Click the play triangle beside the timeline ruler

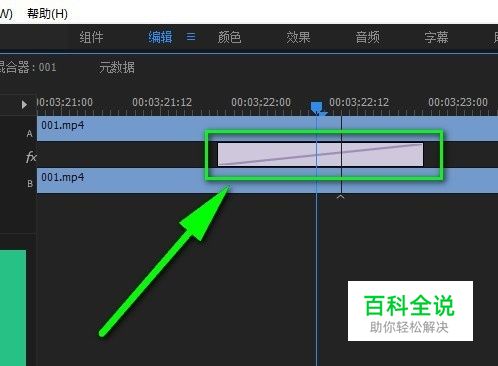click(24, 104)
